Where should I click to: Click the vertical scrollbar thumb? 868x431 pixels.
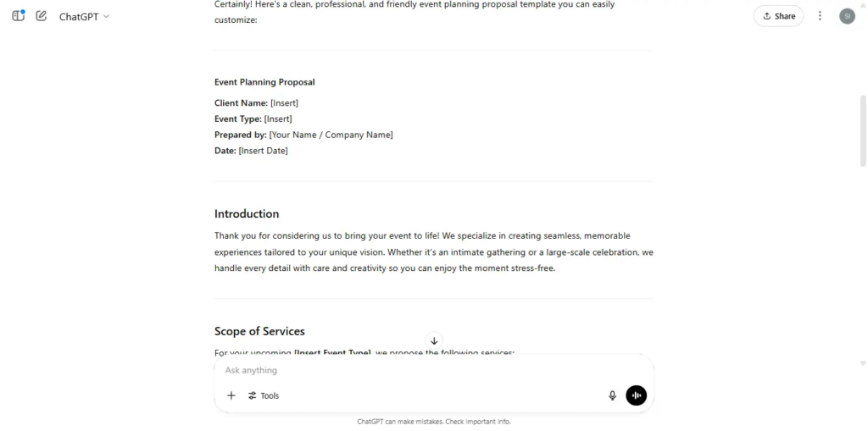[x=862, y=131]
